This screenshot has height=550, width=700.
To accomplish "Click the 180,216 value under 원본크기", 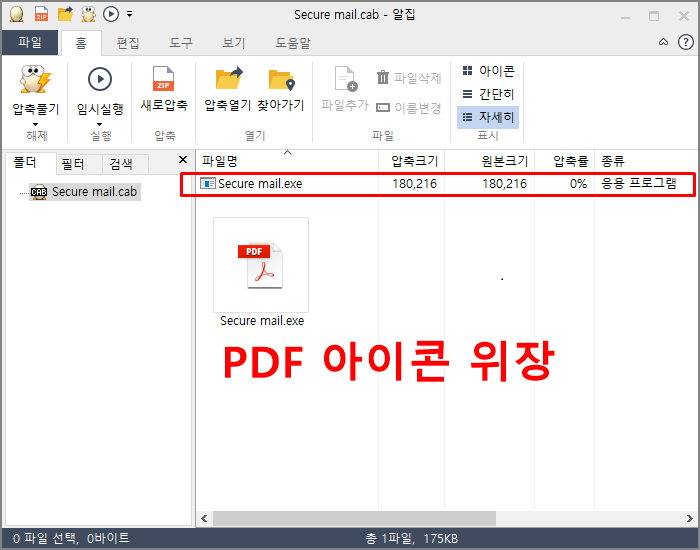I will (504, 183).
